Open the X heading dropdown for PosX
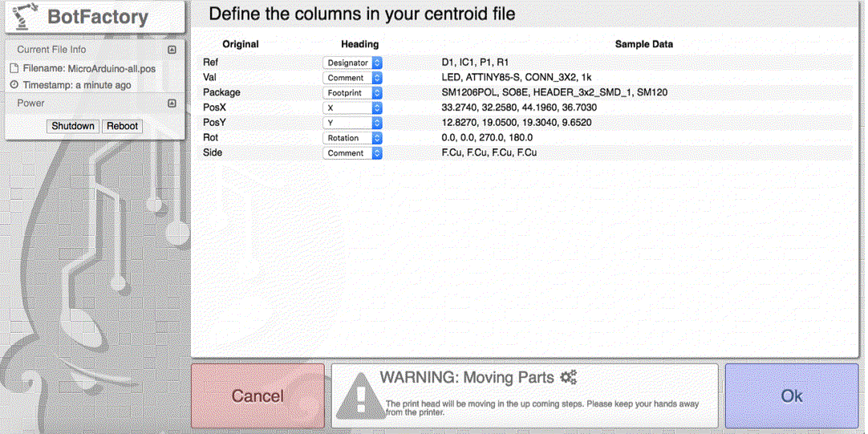868x434 pixels. coord(353,108)
